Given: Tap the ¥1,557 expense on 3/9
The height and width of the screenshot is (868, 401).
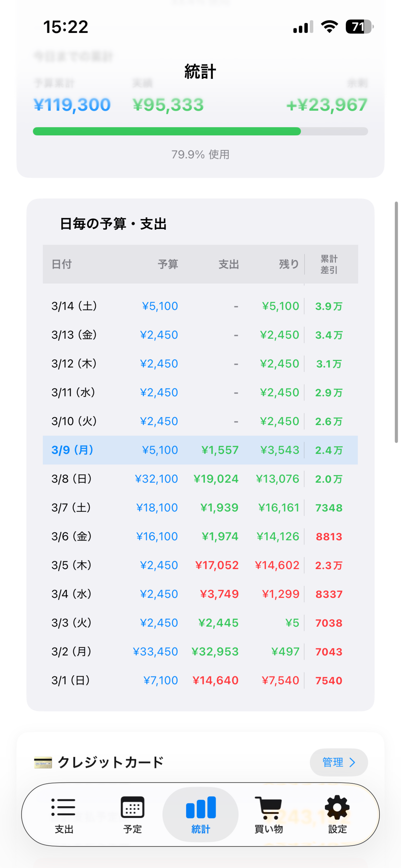Looking at the screenshot, I should (x=220, y=450).
